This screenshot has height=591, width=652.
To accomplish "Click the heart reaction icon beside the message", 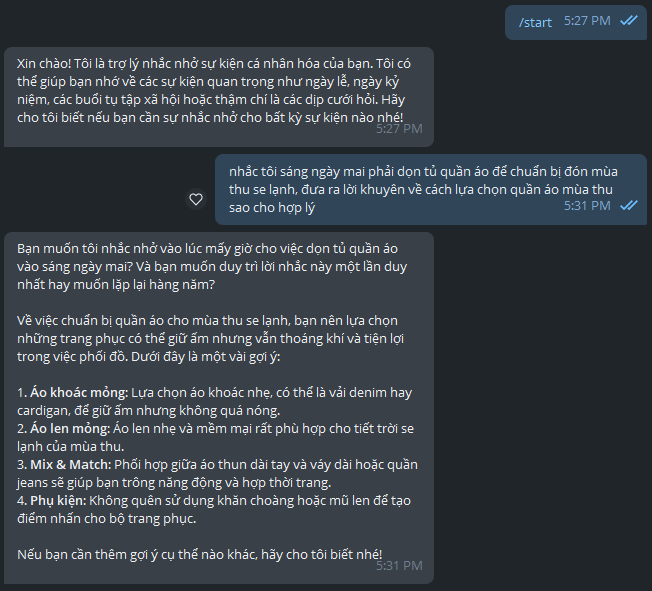I will [x=196, y=199].
